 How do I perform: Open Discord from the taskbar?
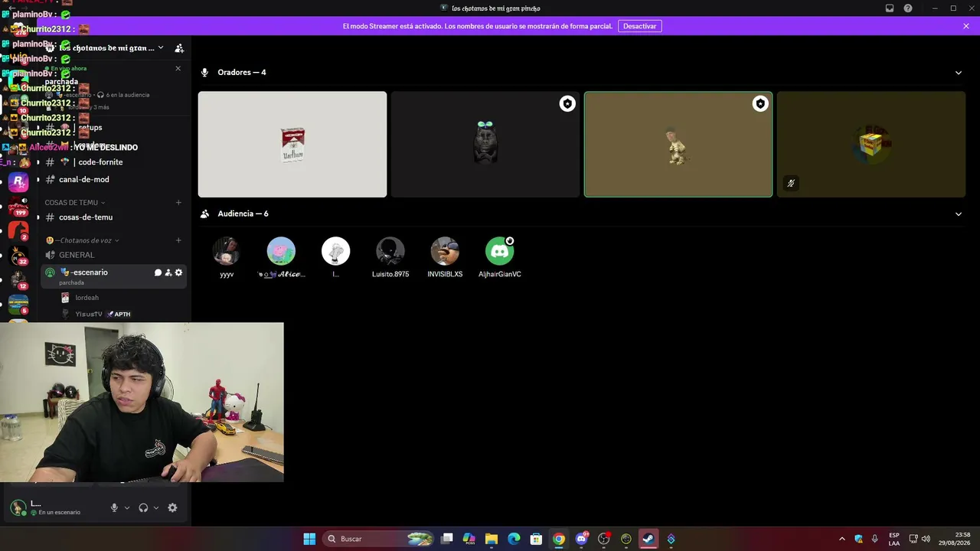pyautogui.click(x=581, y=539)
